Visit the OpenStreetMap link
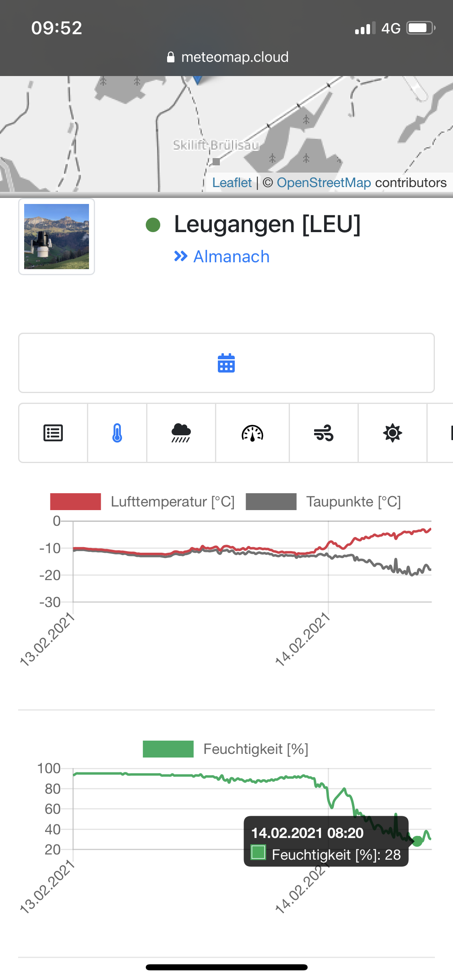 pyautogui.click(x=324, y=183)
